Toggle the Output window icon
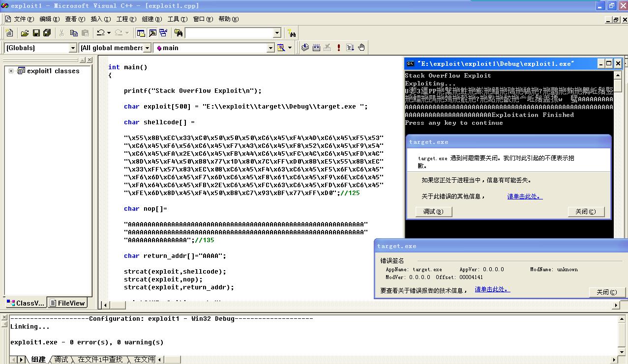 point(152,33)
